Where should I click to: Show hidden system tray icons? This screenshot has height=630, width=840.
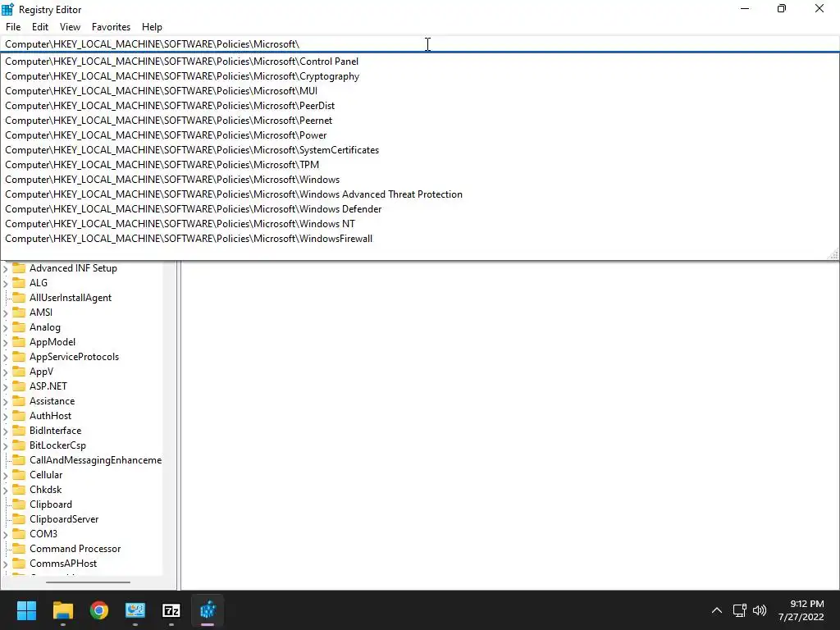[717, 610]
